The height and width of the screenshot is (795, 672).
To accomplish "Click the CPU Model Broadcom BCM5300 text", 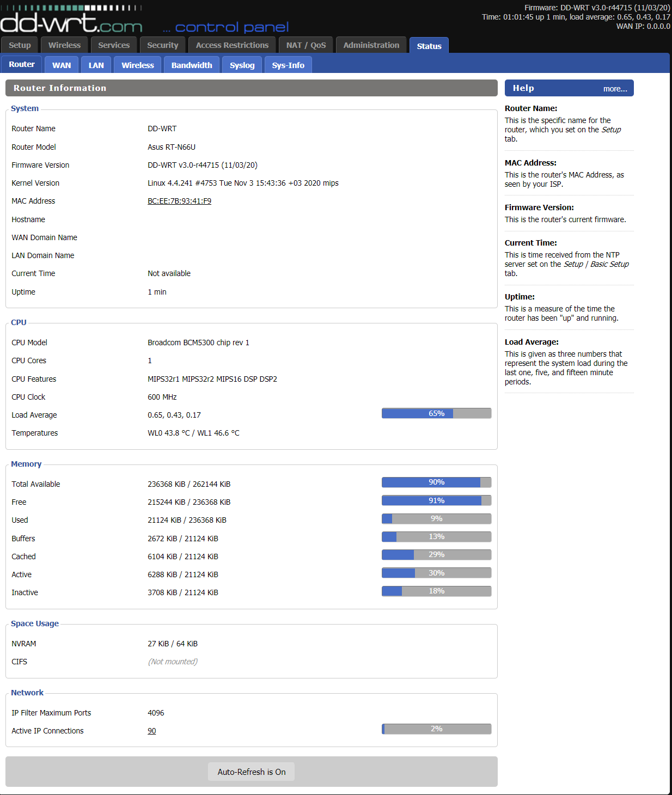I will click(198, 343).
